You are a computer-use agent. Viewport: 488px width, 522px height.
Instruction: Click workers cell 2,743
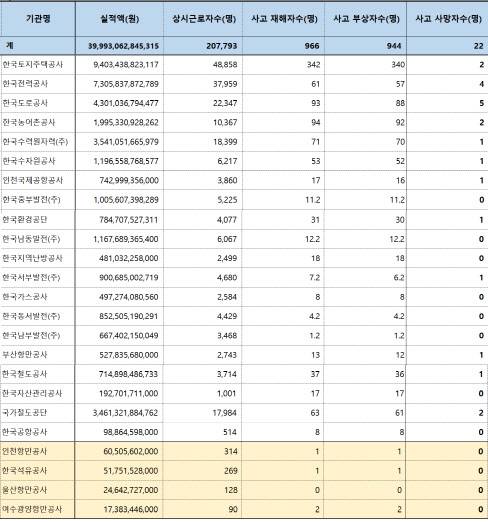click(227, 355)
